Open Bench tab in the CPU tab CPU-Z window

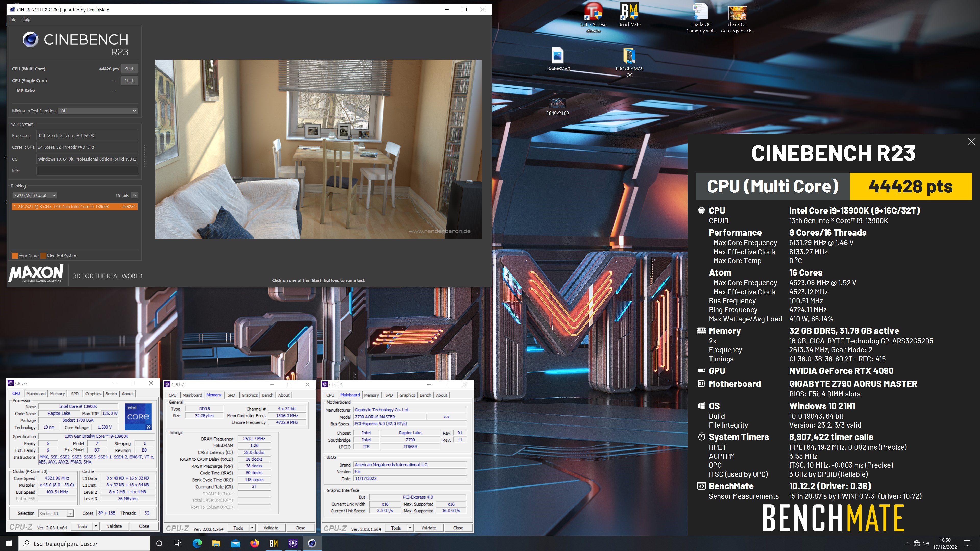[111, 394]
